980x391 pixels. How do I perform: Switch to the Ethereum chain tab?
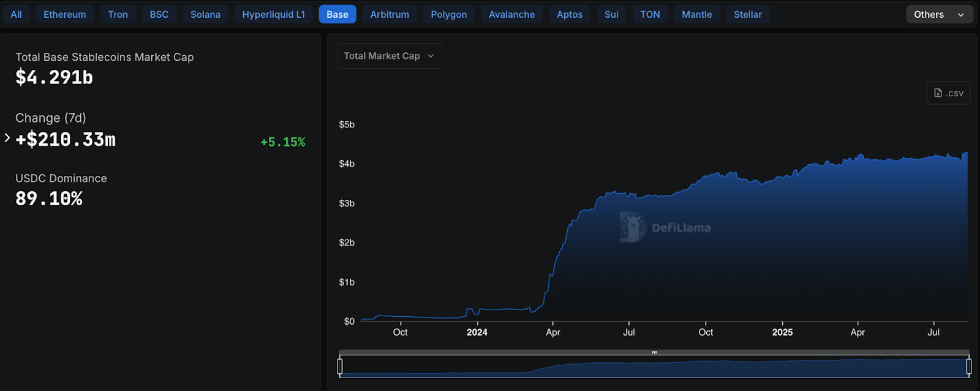coord(65,14)
